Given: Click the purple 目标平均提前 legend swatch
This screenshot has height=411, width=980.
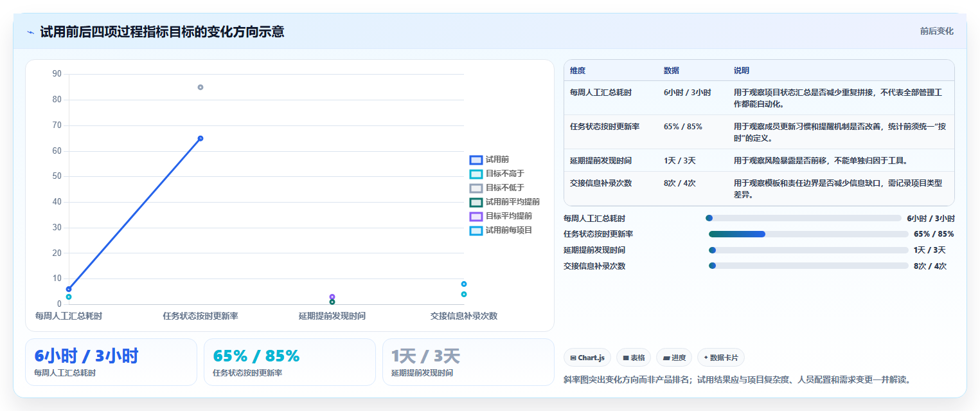Looking at the screenshot, I should [476, 217].
